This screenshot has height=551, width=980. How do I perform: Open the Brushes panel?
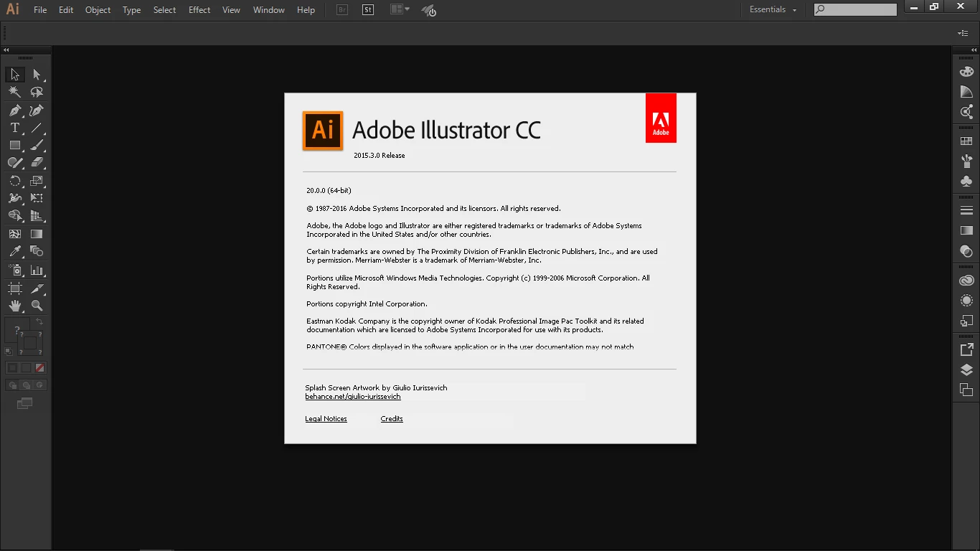tap(966, 161)
